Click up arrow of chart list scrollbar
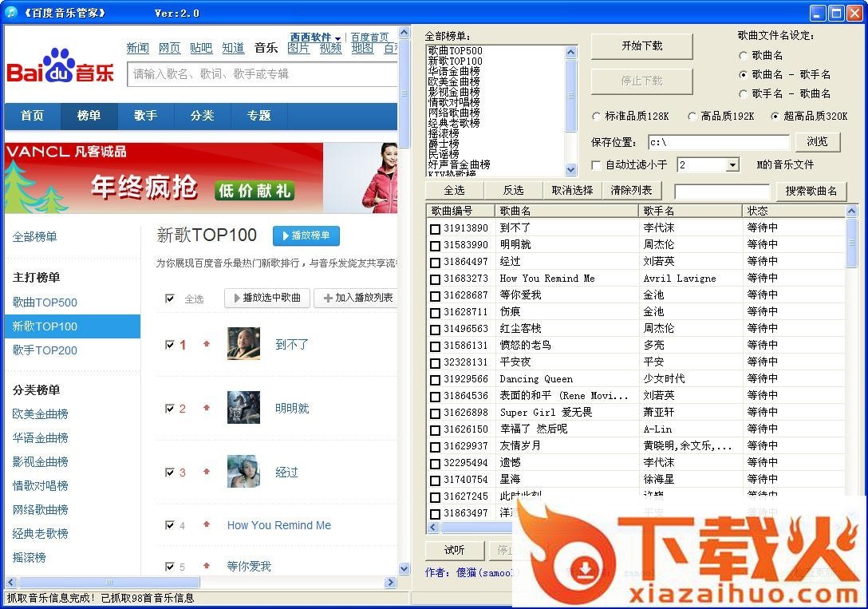868x609 pixels. [570, 52]
